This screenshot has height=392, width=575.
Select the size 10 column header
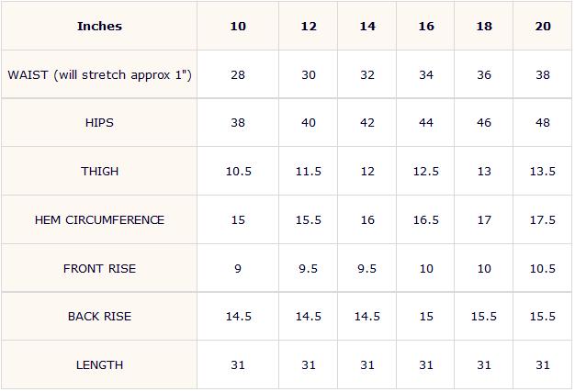[238, 26]
